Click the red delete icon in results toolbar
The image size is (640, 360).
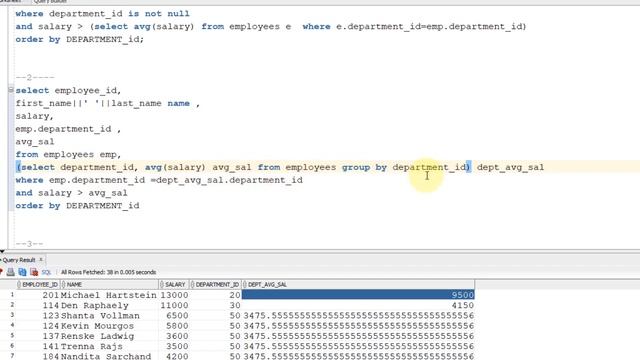(x=34, y=272)
